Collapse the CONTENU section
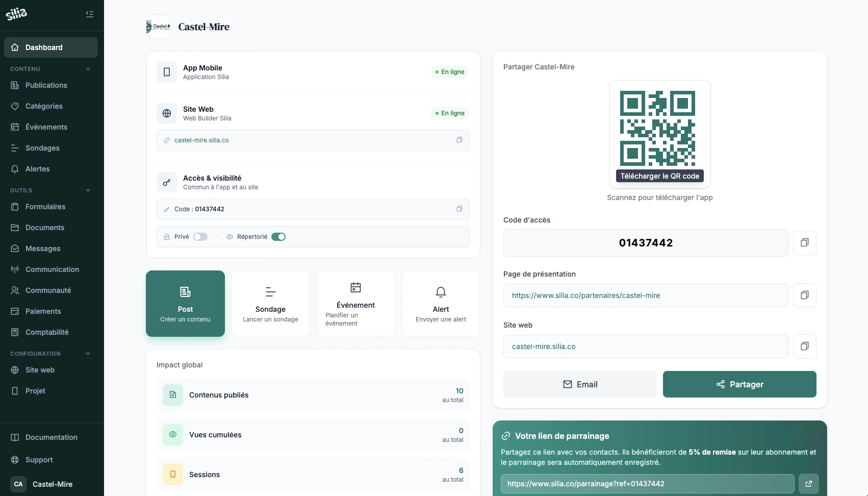 88,69
